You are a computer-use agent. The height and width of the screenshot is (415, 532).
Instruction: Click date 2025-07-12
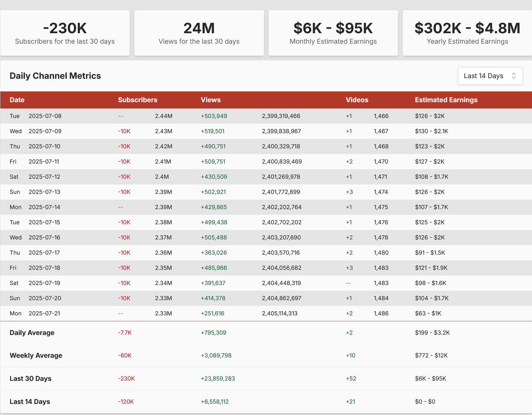pyautogui.click(x=45, y=177)
